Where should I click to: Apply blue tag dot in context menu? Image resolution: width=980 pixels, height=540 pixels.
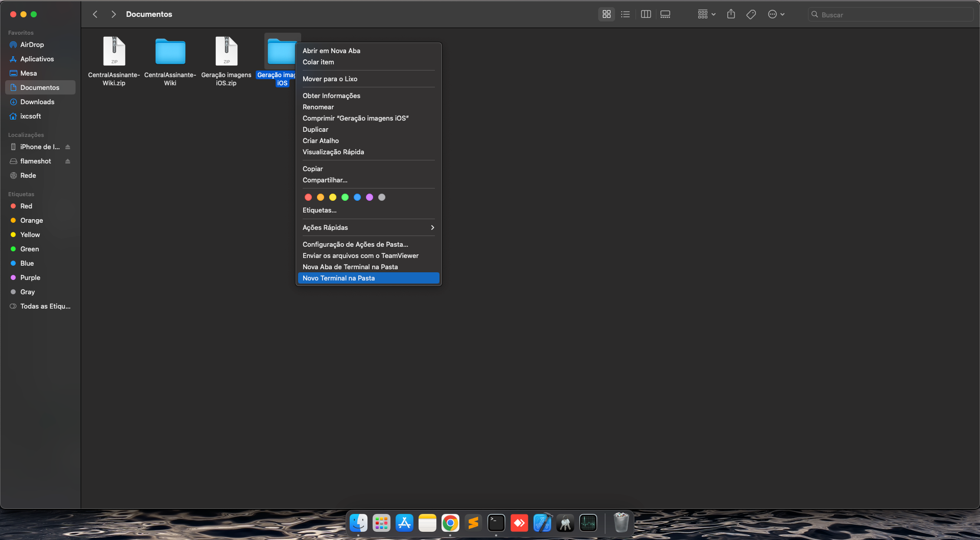357,197
